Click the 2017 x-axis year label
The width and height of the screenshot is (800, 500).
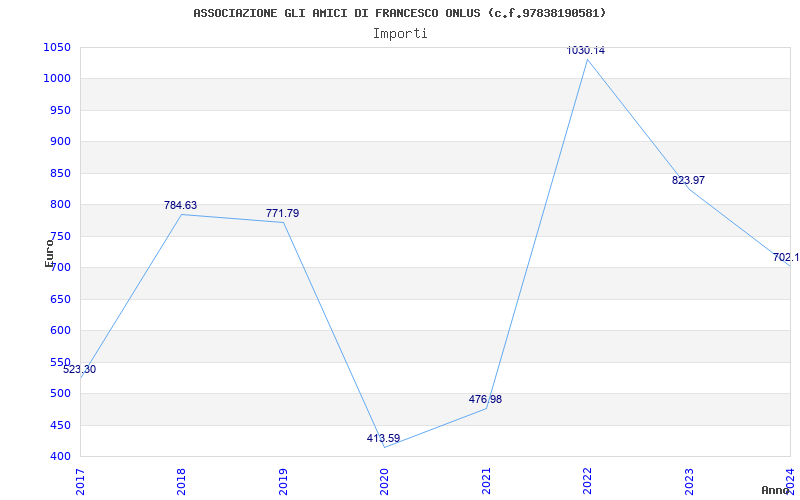(x=80, y=482)
